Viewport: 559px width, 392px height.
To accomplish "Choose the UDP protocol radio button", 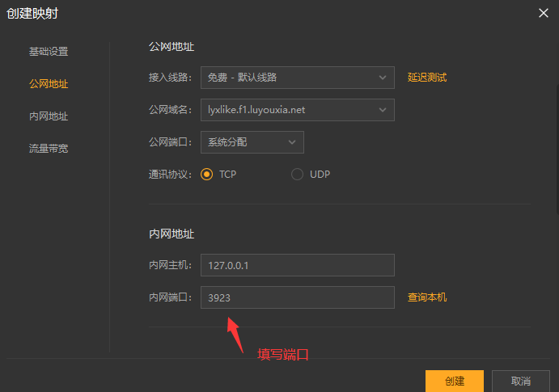I will click(297, 175).
